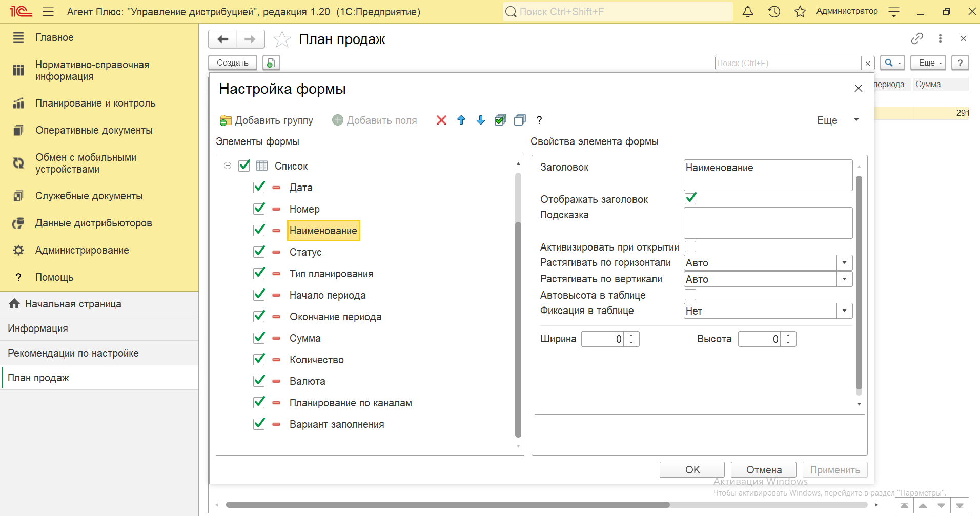Move element down with blue arrow

coord(481,120)
